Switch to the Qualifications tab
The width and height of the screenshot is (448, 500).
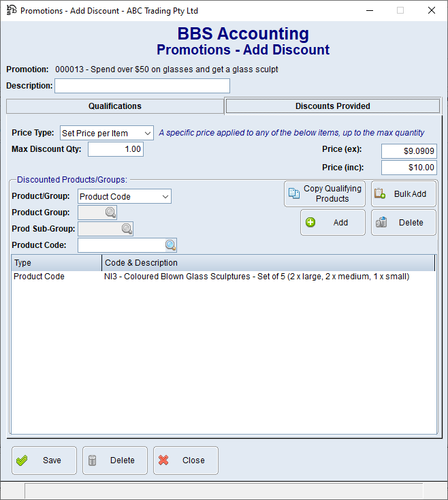click(x=114, y=106)
